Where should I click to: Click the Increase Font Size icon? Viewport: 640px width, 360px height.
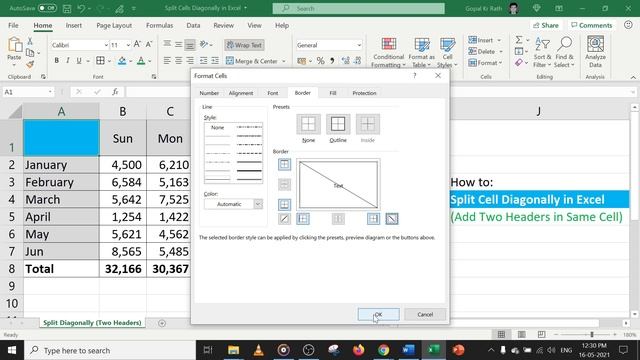(x=138, y=44)
